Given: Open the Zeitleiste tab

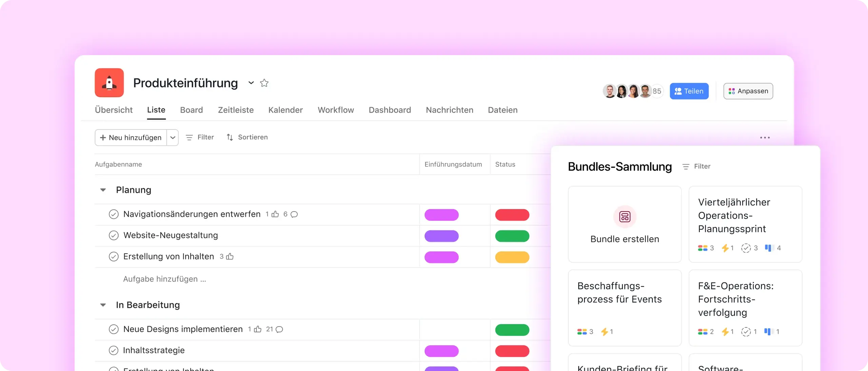Looking at the screenshot, I should pos(236,110).
